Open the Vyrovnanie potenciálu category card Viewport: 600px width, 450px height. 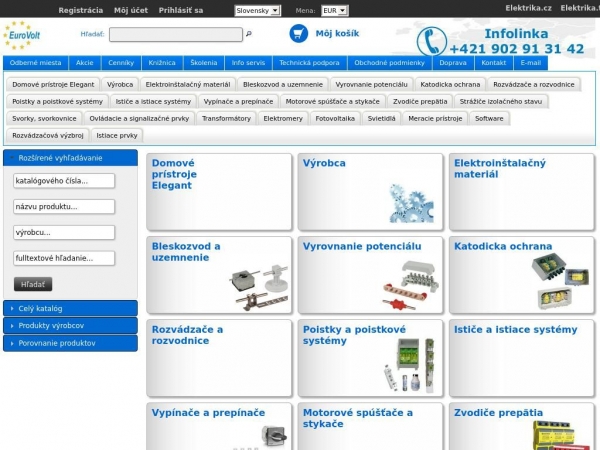pos(370,275)
